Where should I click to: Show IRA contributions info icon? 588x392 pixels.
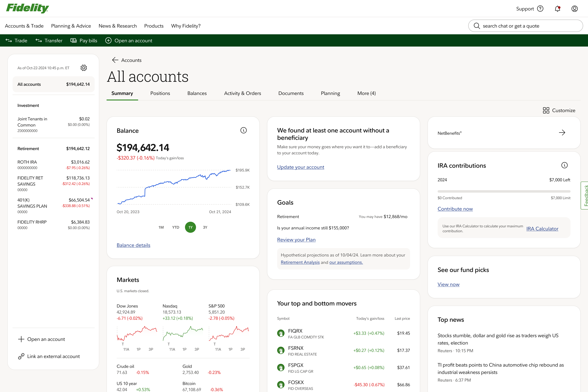565,165
